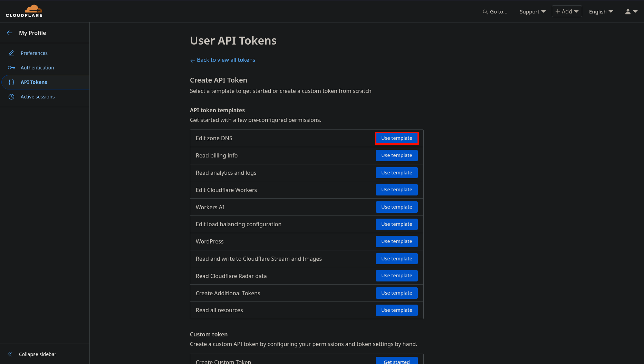Switch to Active sessions
This screenshot has height=364, width=644.
(x=38, y=97)
